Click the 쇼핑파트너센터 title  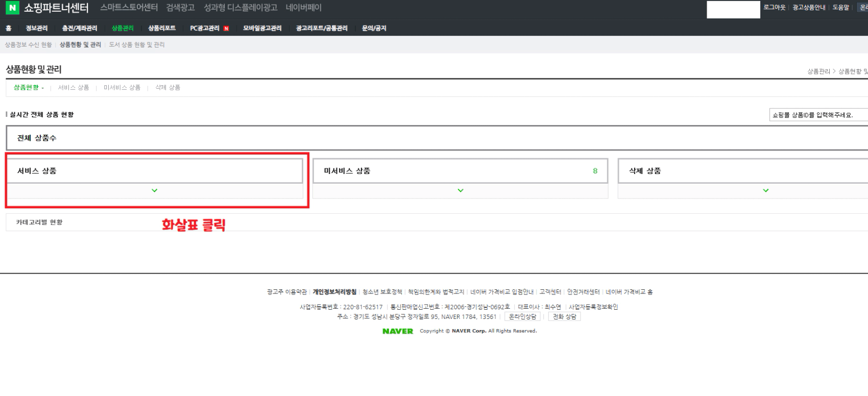coord(56,8)
